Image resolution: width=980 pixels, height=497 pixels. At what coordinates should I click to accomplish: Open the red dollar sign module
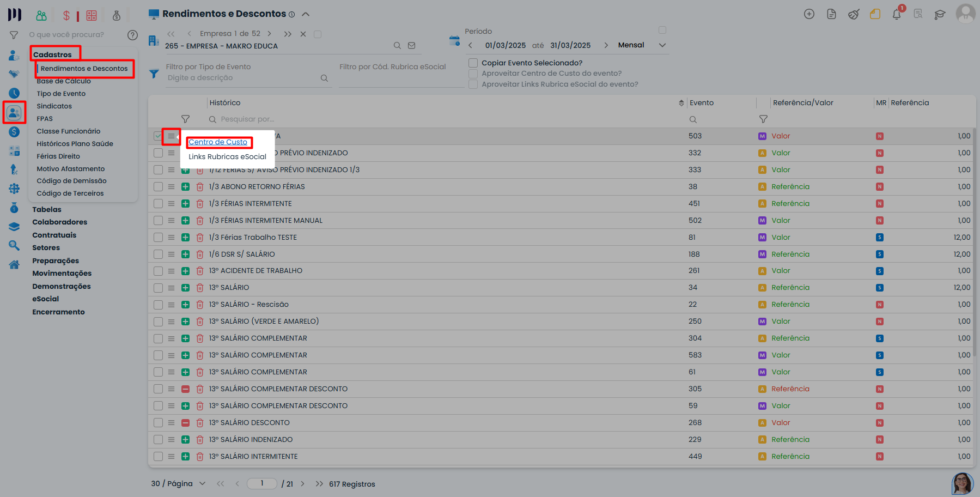[66, 15]
